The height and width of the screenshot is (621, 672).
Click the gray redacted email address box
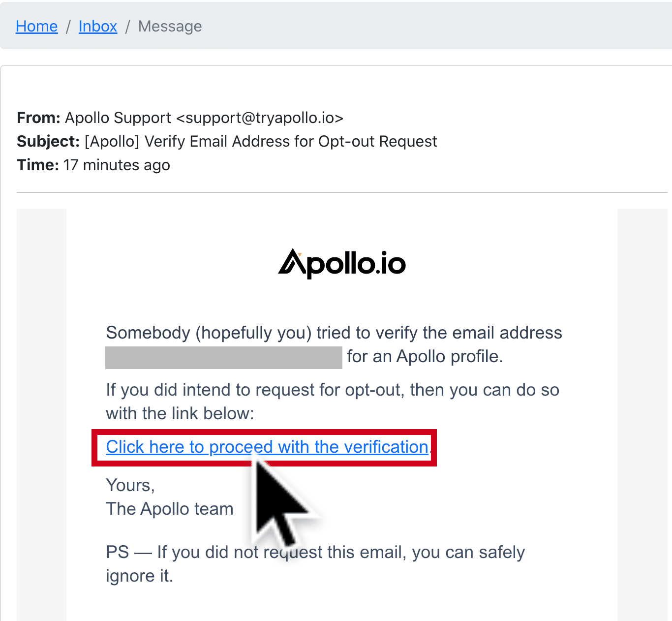224,357
